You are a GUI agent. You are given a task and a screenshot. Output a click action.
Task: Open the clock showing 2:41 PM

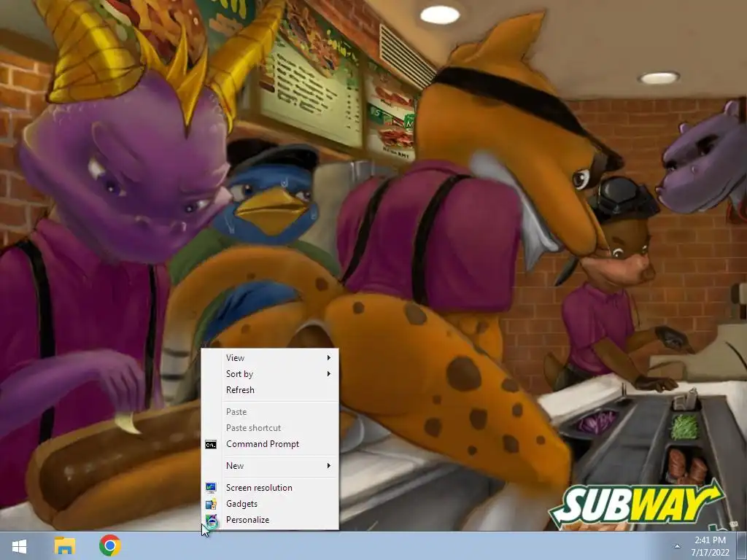pyautogui.click(x=710, y=546)
